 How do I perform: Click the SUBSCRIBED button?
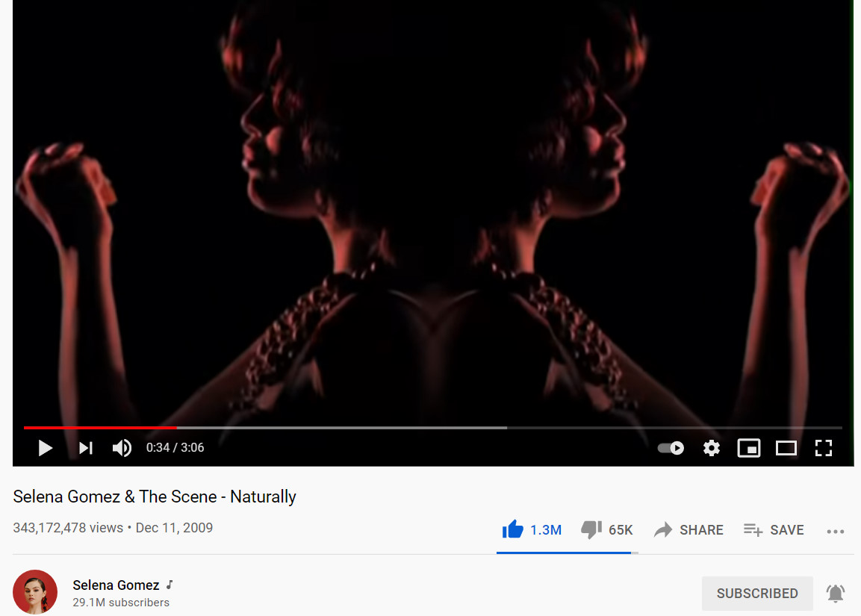(757, 594)
